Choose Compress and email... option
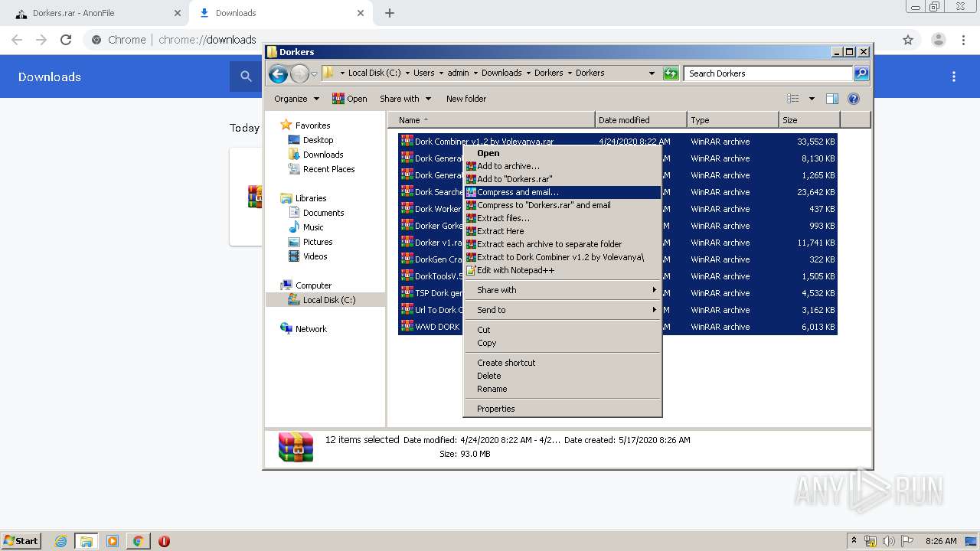The width and height of the screenshot is (980, 551). [x=563, y=192]
